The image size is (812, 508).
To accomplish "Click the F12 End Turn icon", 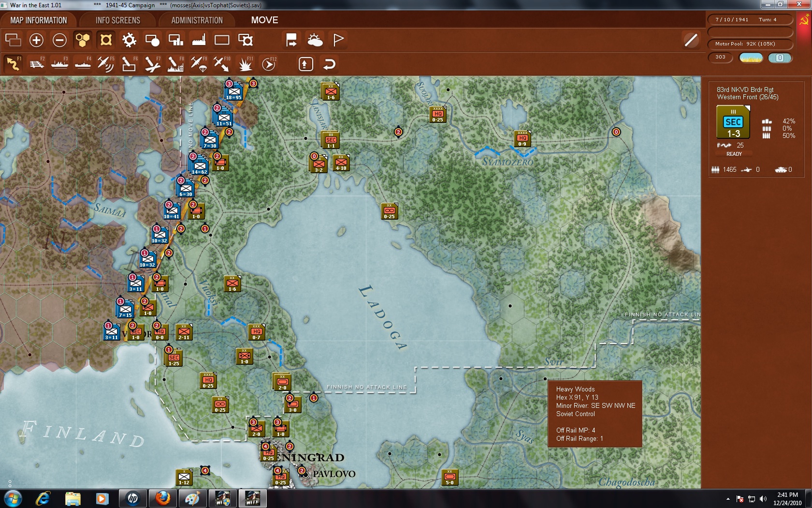I will click(269, 64).
